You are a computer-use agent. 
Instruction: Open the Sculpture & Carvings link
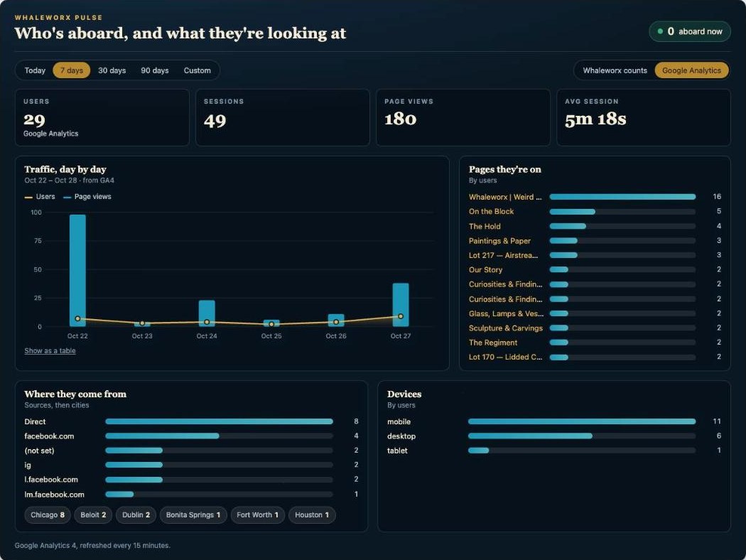tap(505, 328)
